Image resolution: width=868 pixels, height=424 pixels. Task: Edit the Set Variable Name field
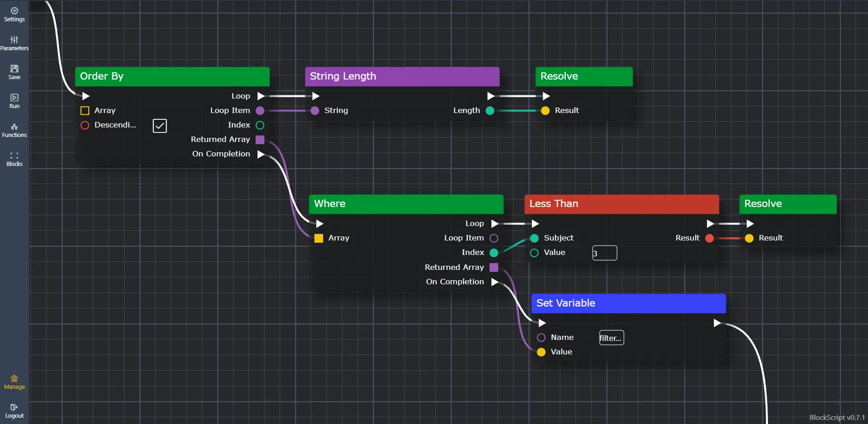[x=611, y=338]
